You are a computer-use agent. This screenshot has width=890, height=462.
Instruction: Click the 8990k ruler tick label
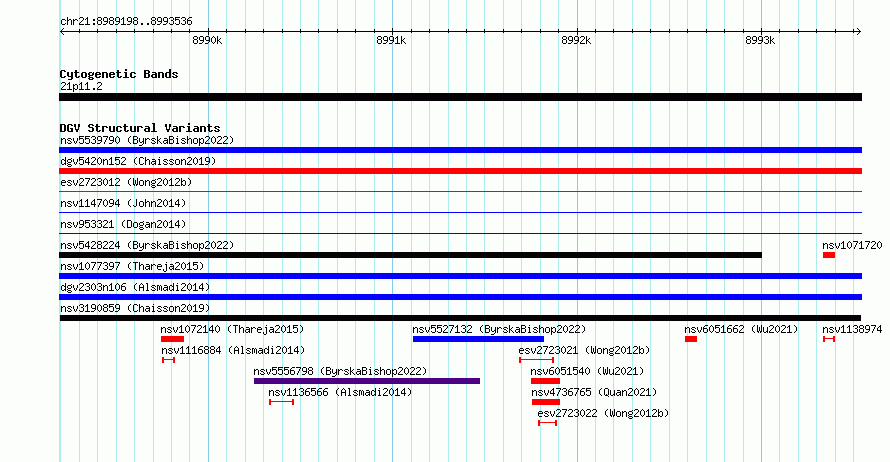(x=207, y=41)
